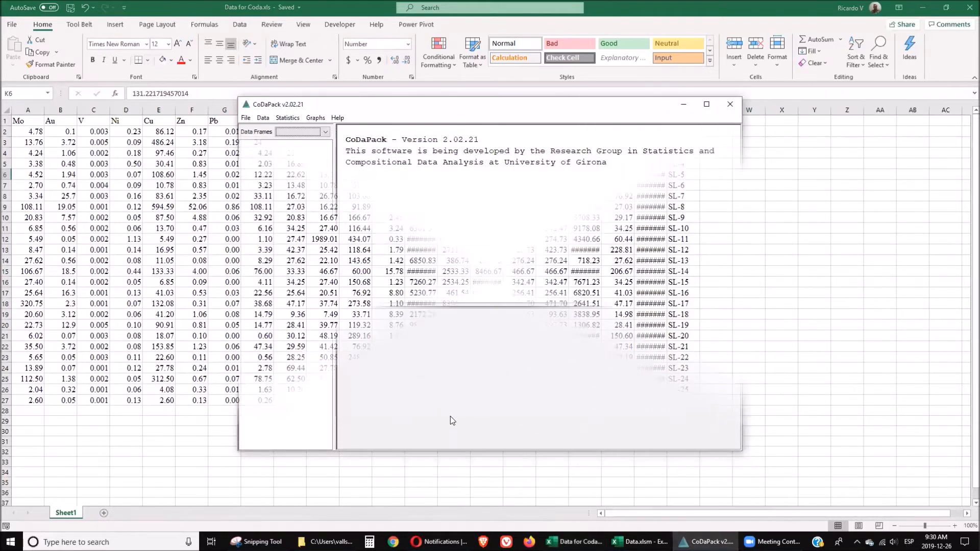Click the Increase Decimal icon
Screen dimensions: 980x551
[x=395, y=60]
